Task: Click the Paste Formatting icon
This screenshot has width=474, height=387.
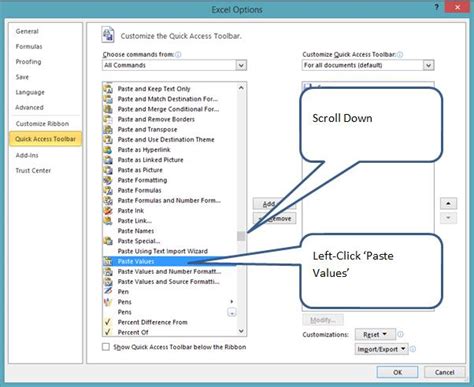Action: coord(108,180)
